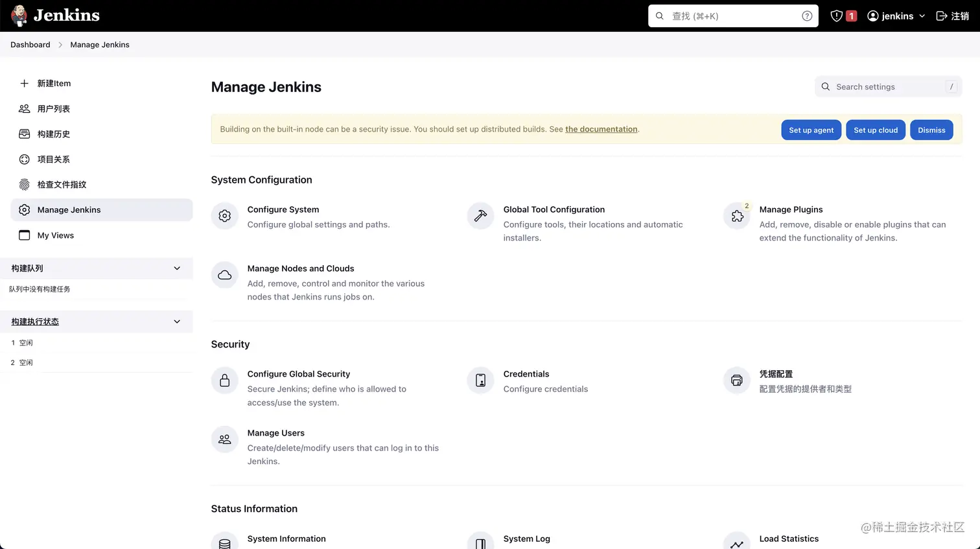Focus the top 查找 search box
The height and width of the screenshot is (549, 980).
click(x=733, y=16)
